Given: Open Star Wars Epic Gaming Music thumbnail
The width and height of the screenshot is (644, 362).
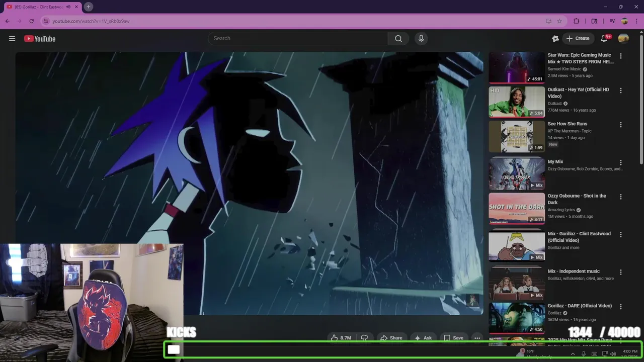Looking at the screenshot, I should pyautogui.click(x=517, y=67).
